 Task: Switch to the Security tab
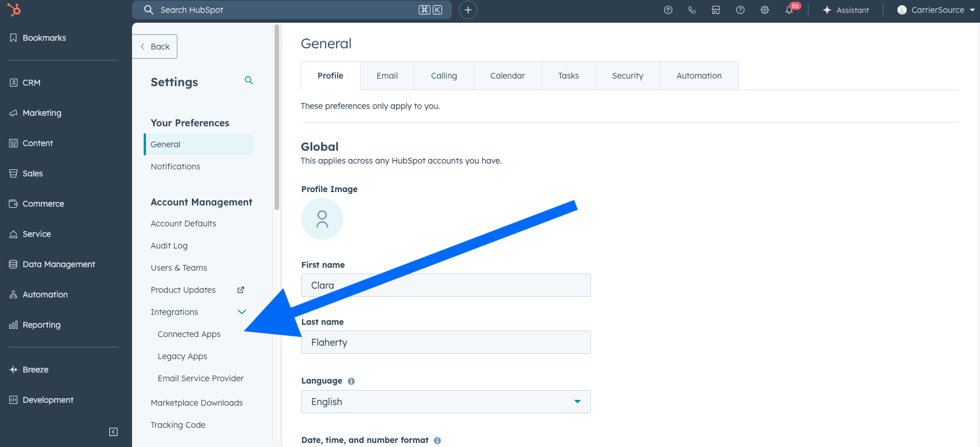(628, 76)
